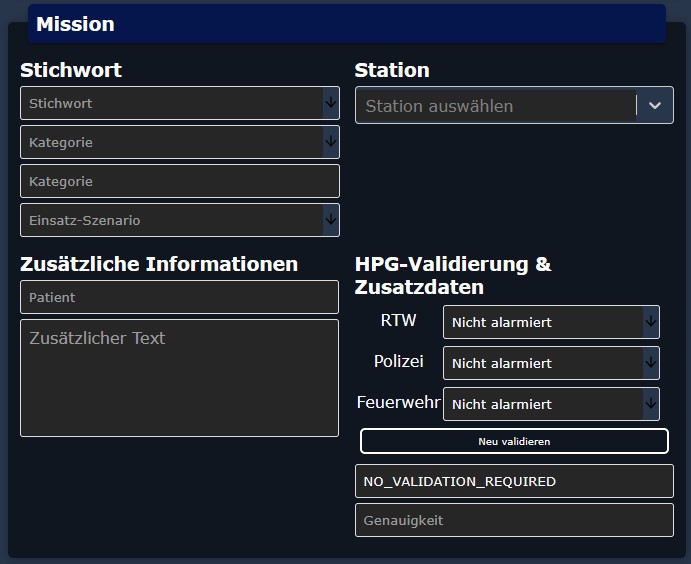Viewport: 691px width, 564px height.
Task: Click the RTW label
Action: tap(398, 320)
